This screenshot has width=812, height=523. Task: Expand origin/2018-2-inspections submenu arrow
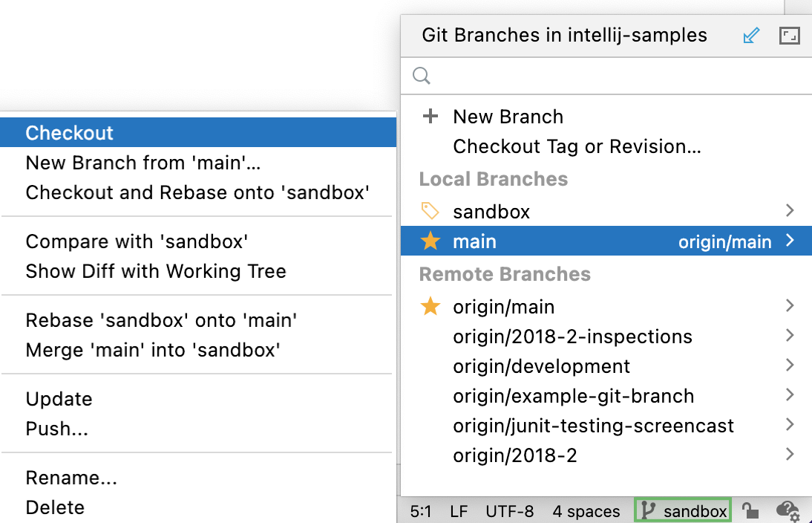coord(790,335)
